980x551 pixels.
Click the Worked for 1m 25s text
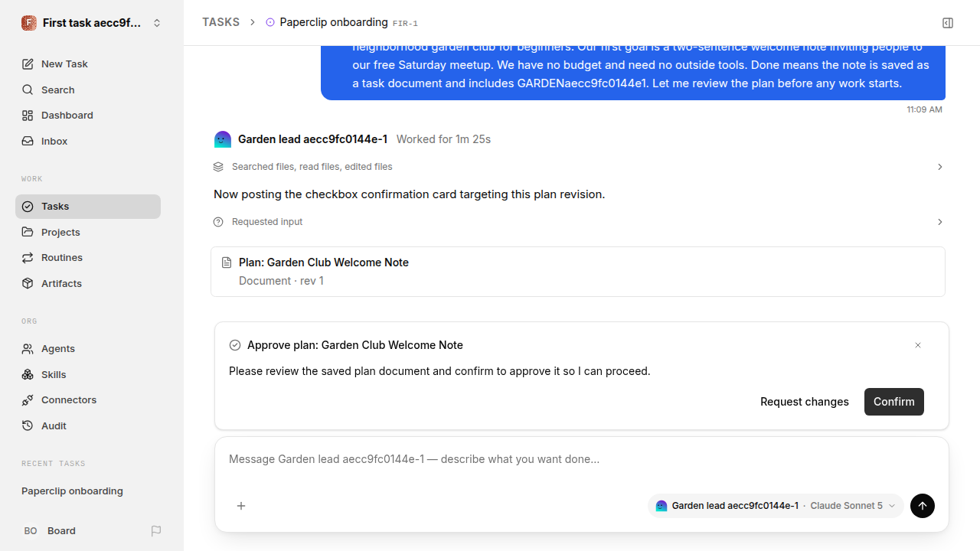pyautogui.click(x=443, y=139)
